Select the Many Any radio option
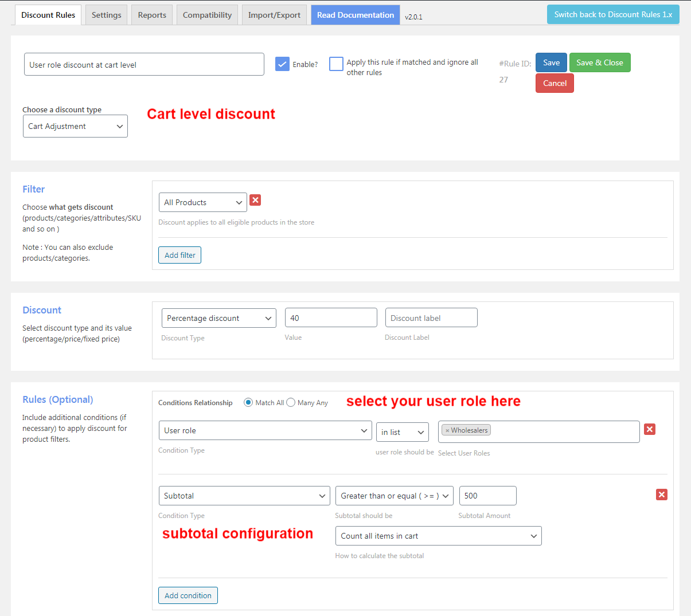 pos(291,402)
